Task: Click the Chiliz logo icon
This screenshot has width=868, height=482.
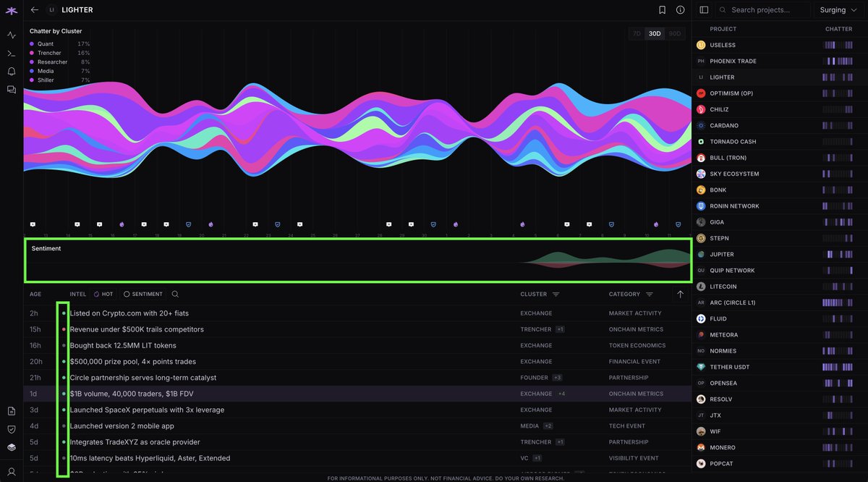Action: tap(701, 109)
